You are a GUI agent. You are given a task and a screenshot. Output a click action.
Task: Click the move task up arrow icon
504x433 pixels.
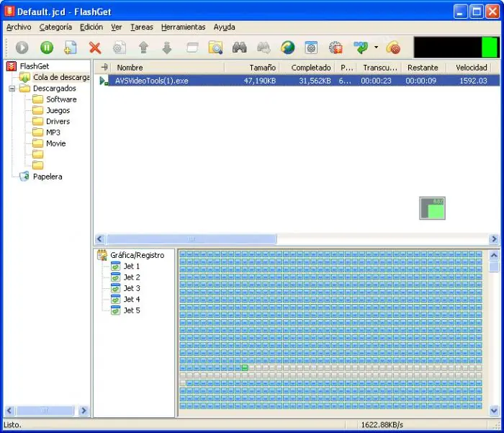143,48
